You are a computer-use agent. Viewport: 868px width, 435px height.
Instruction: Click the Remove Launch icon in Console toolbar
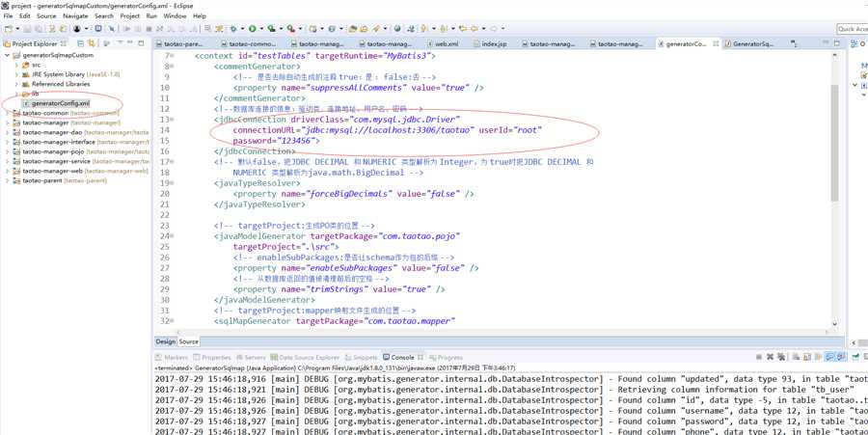770,357
